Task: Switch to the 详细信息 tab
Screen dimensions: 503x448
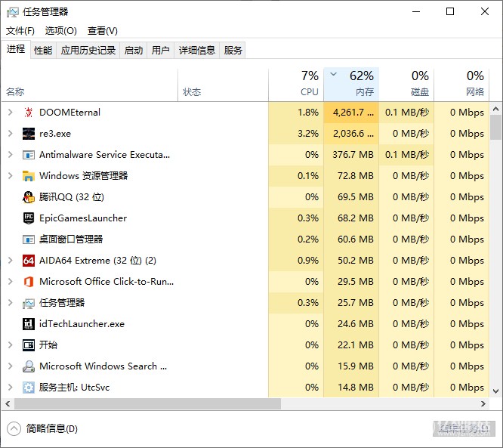Action: (x=197, y=51)
